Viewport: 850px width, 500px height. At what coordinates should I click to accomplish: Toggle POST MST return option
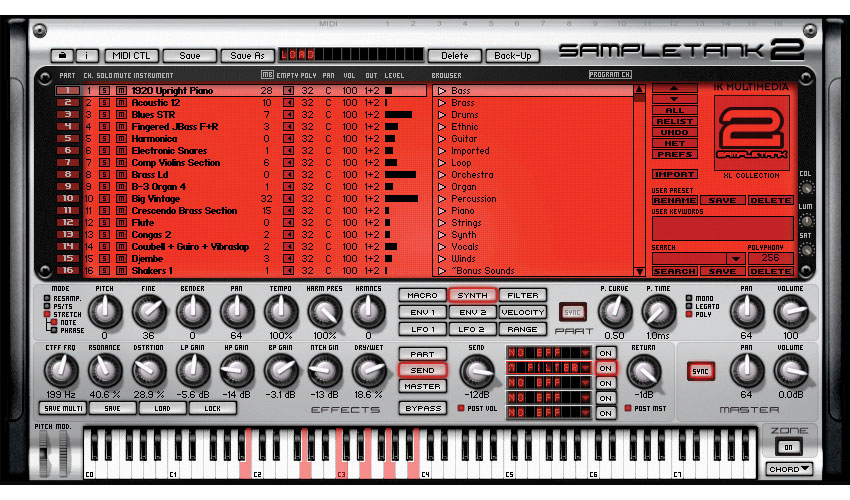(x=628, y=408)
